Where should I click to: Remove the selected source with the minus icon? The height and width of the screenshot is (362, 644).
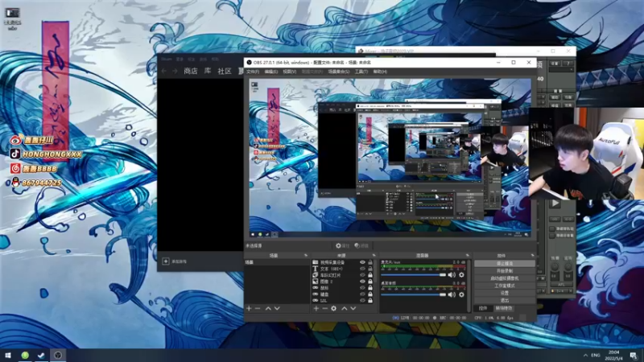325,308
